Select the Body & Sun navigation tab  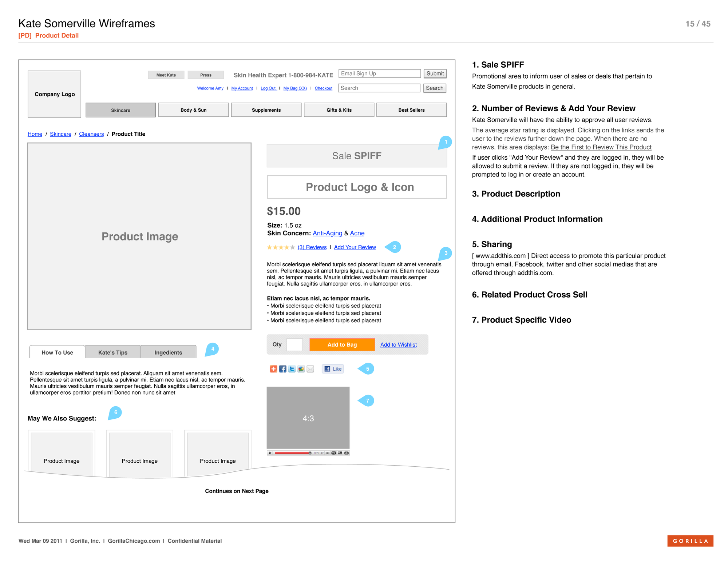pos(194,110)
